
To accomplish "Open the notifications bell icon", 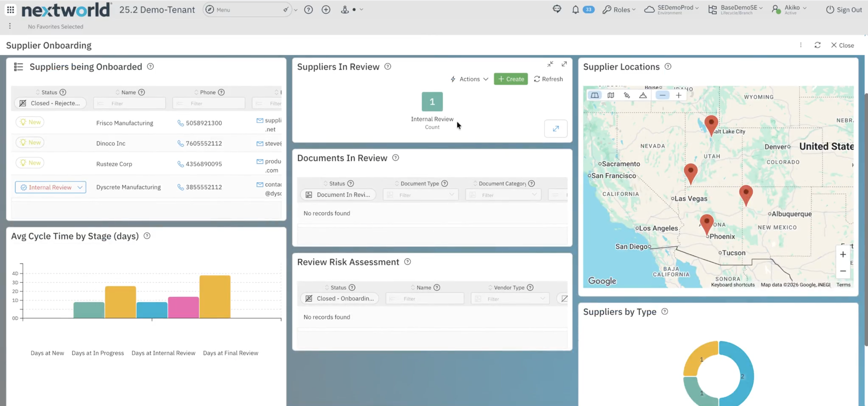I will coord(575,10).
